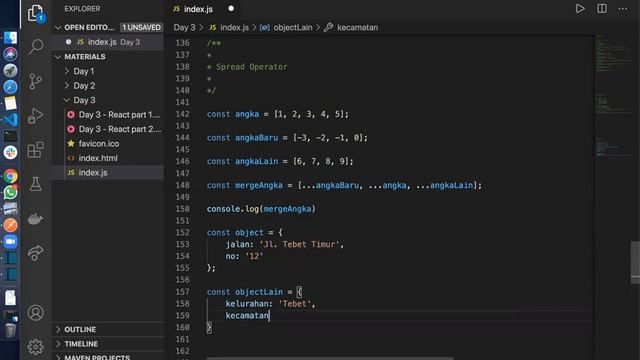The image size is (640, 360).
Task: Open Terminal from the dock
Action: 10,136
